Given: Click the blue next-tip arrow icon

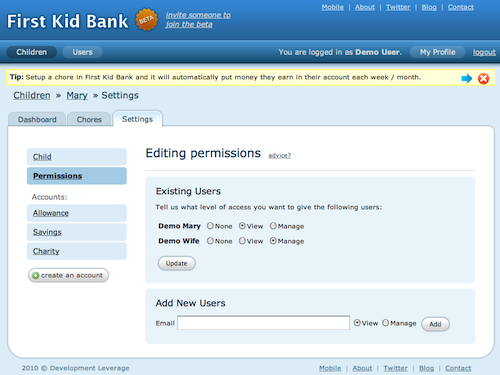Looking at the screenshot, I should point(466,78).
